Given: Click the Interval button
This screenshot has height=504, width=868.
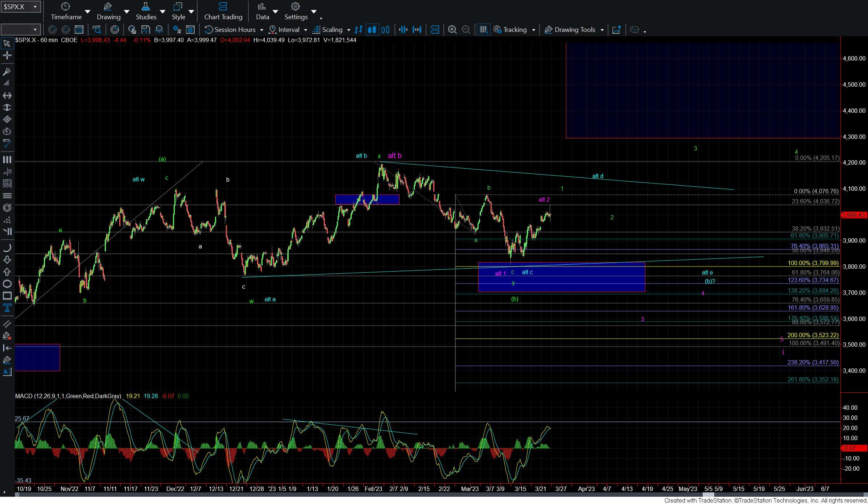Looking at the screenshot, I should [x=284, y=30].
